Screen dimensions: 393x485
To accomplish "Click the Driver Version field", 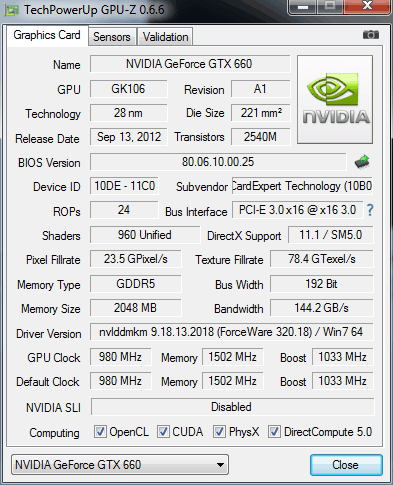I will 231,332.
